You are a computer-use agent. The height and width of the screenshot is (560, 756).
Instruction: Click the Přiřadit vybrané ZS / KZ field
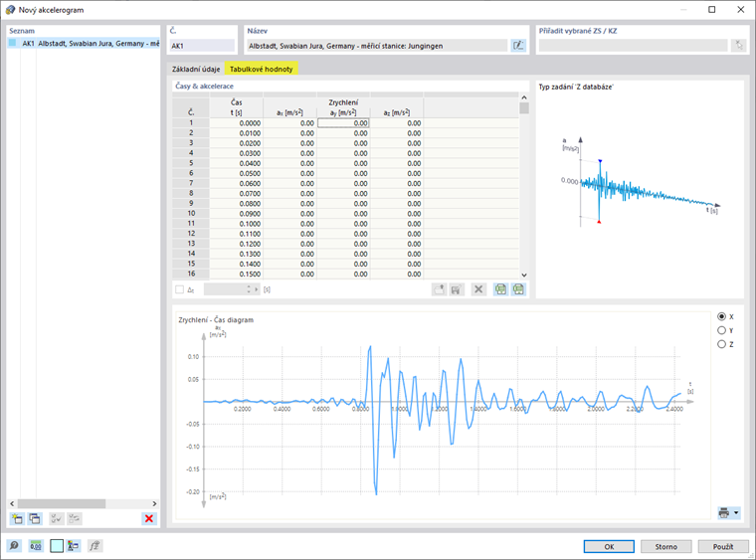(x=633, y=46)
